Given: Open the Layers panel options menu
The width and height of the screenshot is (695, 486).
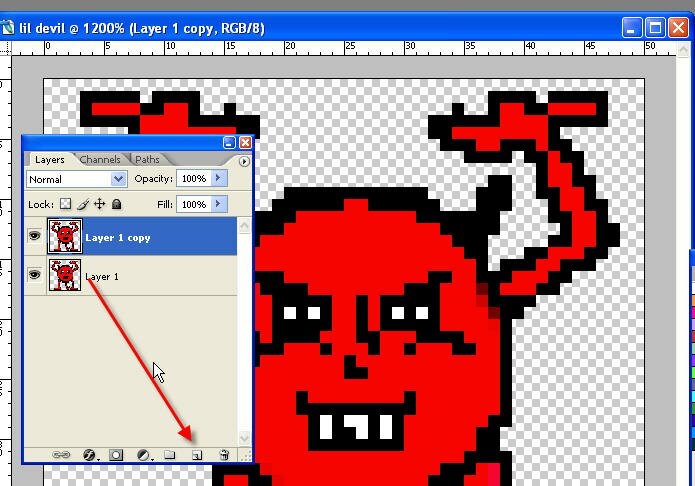Looking at the screenshot, I should (244, 161).
